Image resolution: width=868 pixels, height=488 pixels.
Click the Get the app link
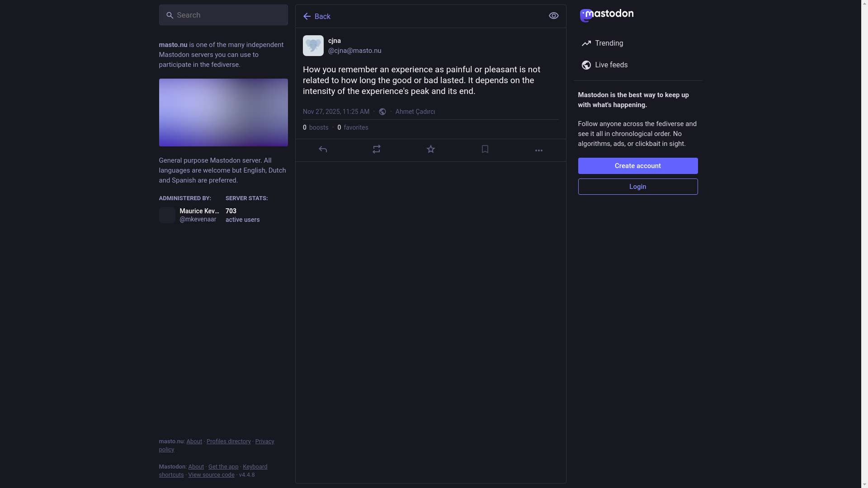[223, 467]
